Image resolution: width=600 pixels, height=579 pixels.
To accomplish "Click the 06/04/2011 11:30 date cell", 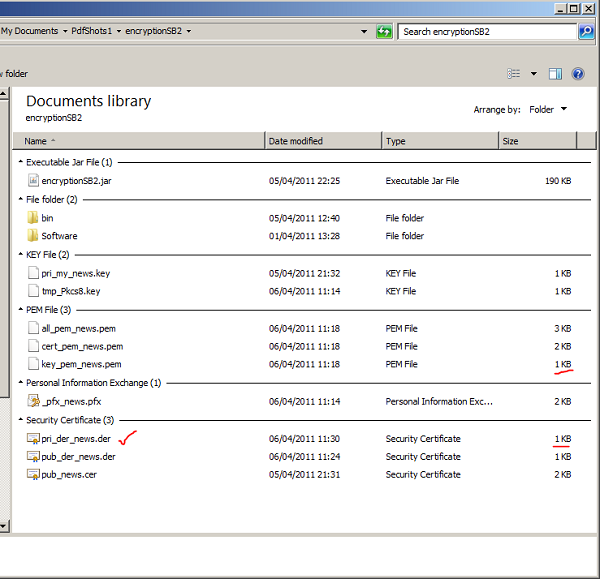I will click(x=304, y=439).
